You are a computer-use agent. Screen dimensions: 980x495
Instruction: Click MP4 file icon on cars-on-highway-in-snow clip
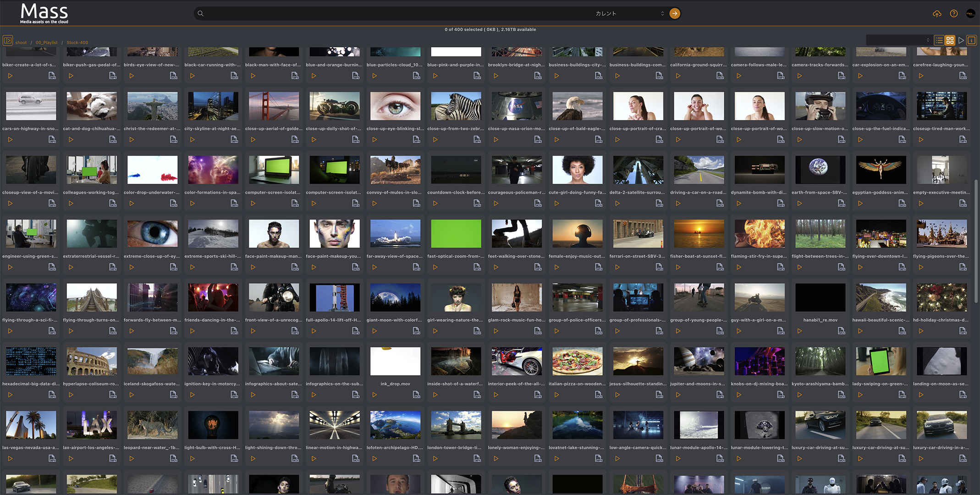coord(52,139)
